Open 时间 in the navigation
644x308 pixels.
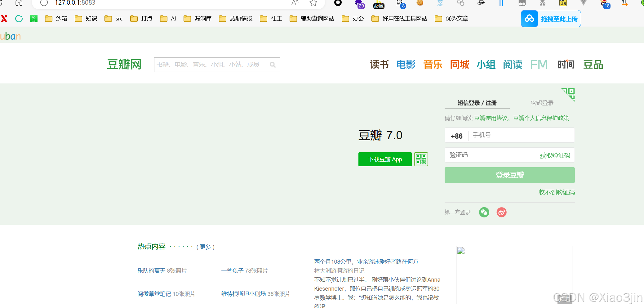coord(566,65)
